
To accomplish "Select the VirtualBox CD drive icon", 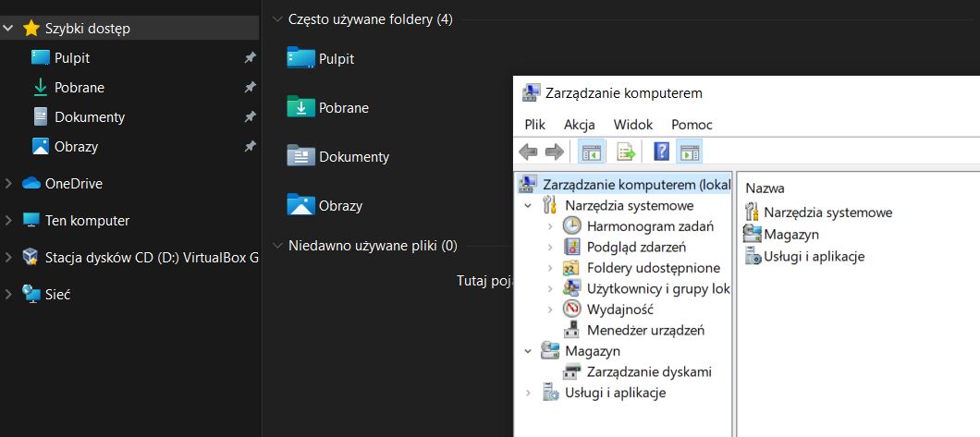I will tap(30, 257).
